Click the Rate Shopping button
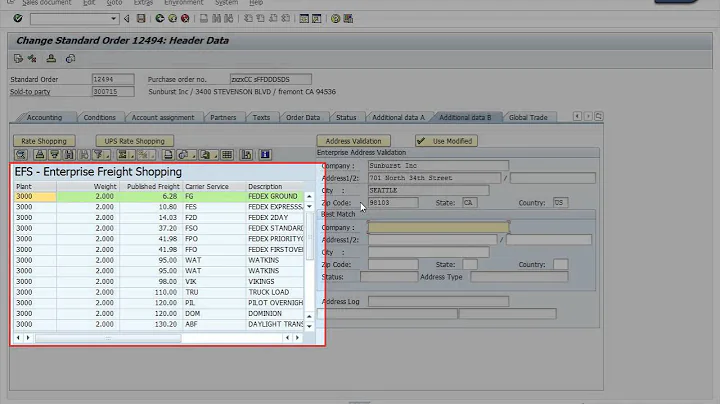 tap(44, 141)
